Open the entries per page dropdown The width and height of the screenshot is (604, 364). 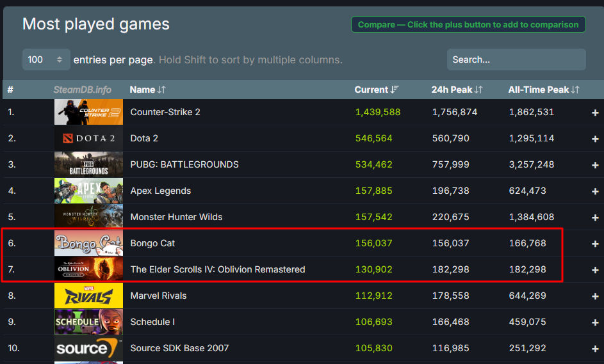pos(46,59)
